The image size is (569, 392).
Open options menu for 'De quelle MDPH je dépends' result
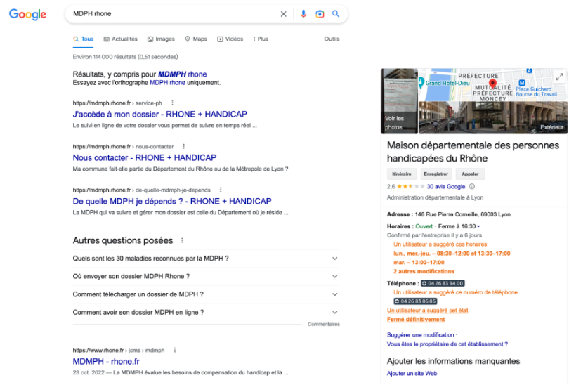tap(221, 190)
